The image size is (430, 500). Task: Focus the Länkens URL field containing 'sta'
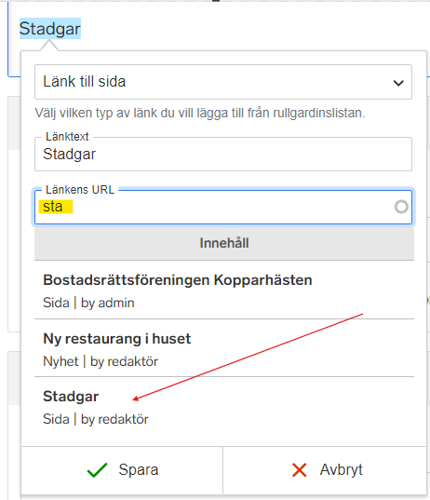(223, 207)
